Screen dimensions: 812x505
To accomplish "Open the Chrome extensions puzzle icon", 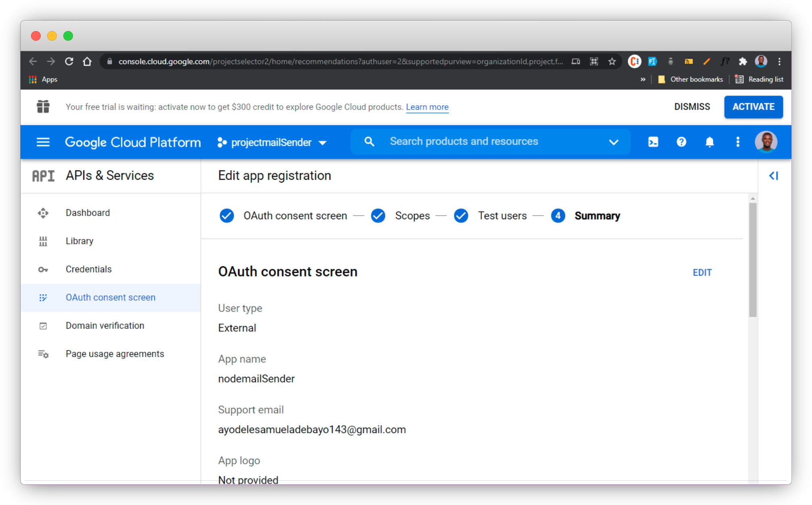I will point(743,62).
